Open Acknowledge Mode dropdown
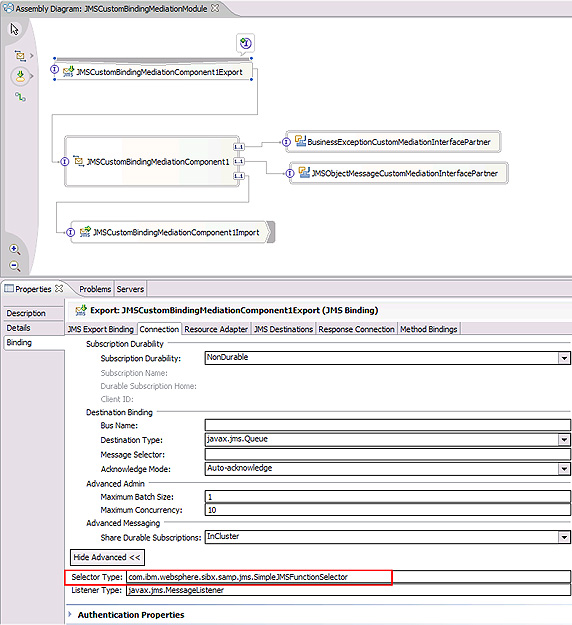572x625 pixels. (564, 469)
